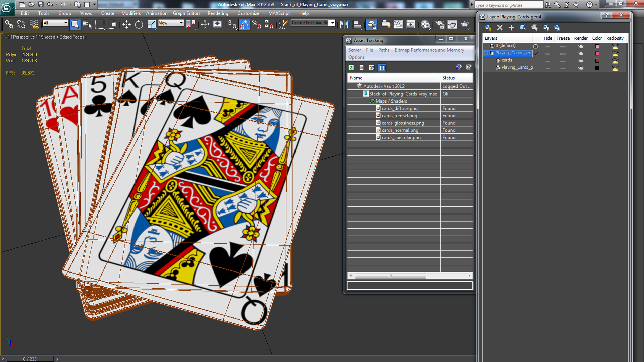The height and width of the screenshot is (362, 644).
Task: Select the Unlink Selection tool
Action: (x=21, y=24)
